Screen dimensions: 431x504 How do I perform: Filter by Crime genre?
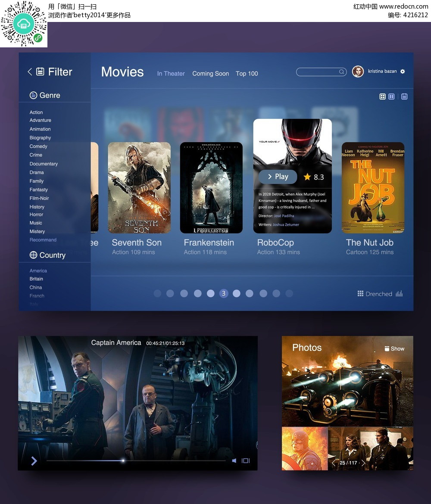pos(36,155)
